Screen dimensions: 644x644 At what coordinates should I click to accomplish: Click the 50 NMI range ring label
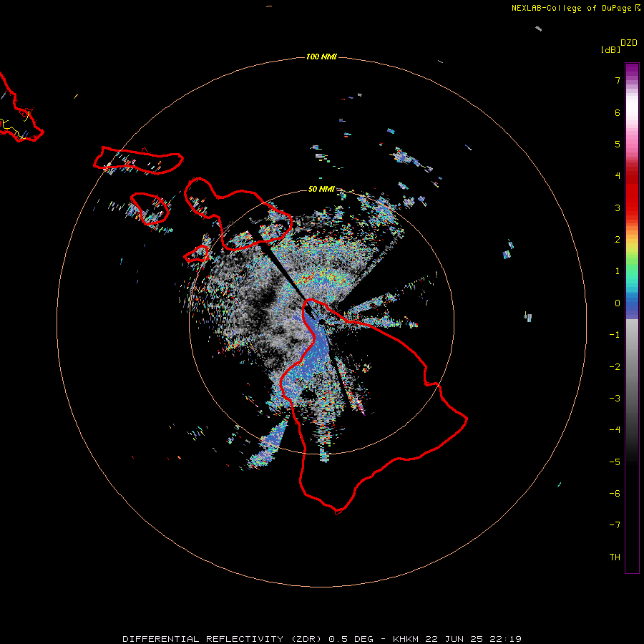(321, 189)
